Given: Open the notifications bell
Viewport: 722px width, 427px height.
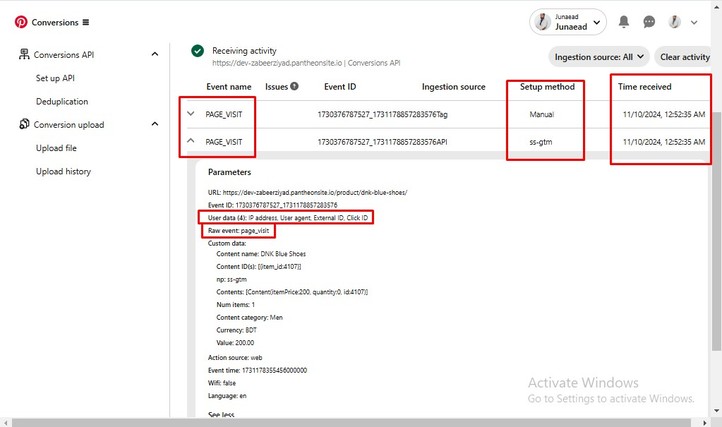Looking at the screenshot, I should 623,22.
